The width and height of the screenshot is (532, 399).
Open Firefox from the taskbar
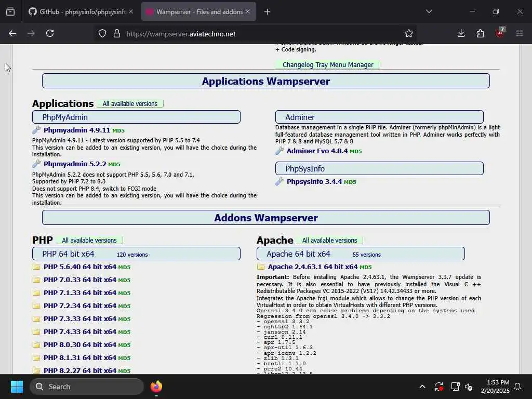point(156,387)
